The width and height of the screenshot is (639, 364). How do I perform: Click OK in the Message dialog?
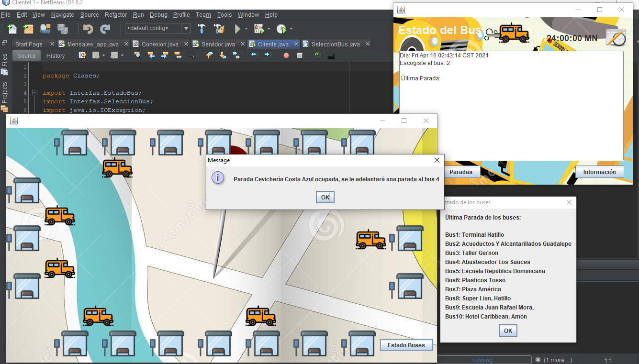point(325,197)
